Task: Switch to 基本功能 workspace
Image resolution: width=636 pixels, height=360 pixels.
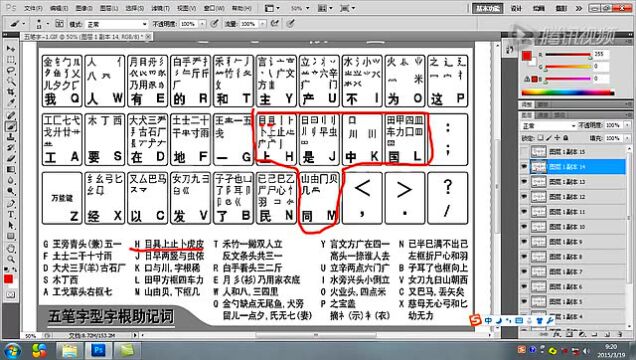Action: point(488,8)
